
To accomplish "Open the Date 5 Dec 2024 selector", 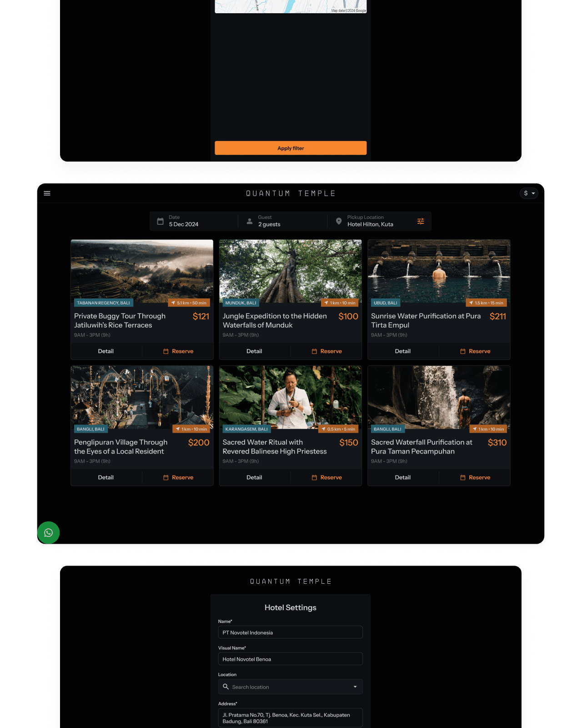I will (x=194, y=221).
